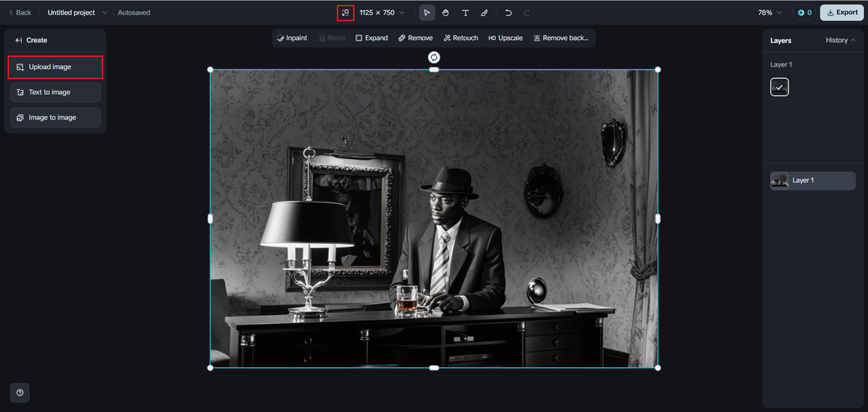Viewport: 868px width, 412px height.
Task: Click Upload image
Action: coord(56,67)
